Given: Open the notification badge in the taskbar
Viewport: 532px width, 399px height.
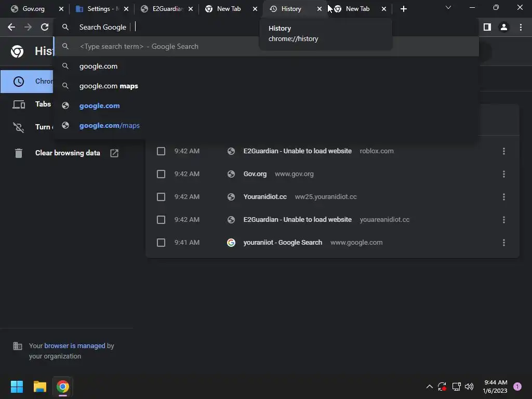Looking at the screenshot, I should tap(517, 387).
